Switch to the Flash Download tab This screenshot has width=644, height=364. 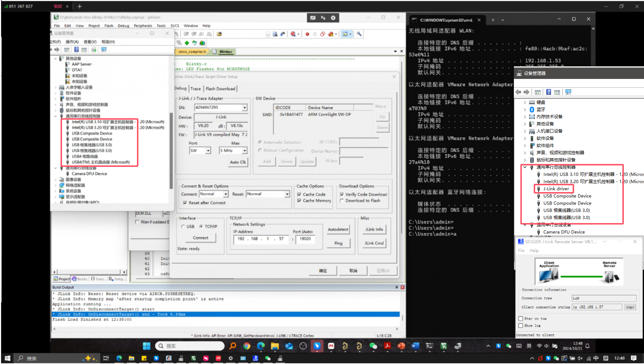point(220,89)
